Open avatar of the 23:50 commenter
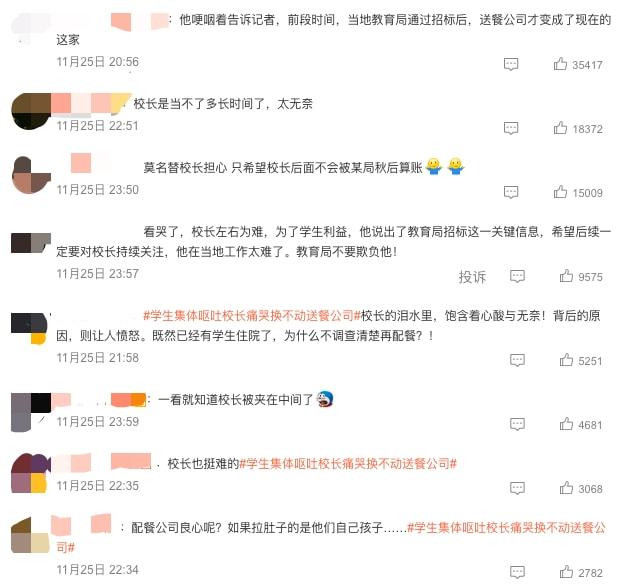Screen dimensions: 622x586 (31, 175)
